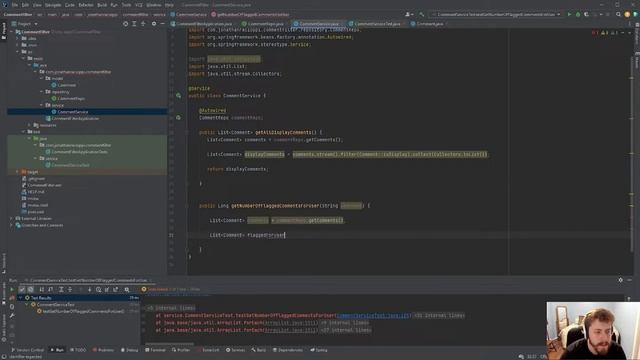Click the Debug bug icon in toolbar
This screenshot has height=360, width=640.
[x=578, y=14]
